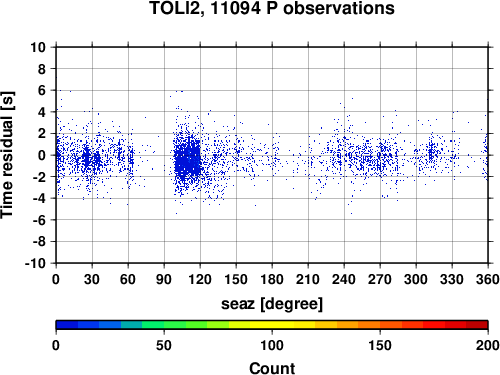
Task: Click the data cluster near 30 degrees
Action: point(91,158)
